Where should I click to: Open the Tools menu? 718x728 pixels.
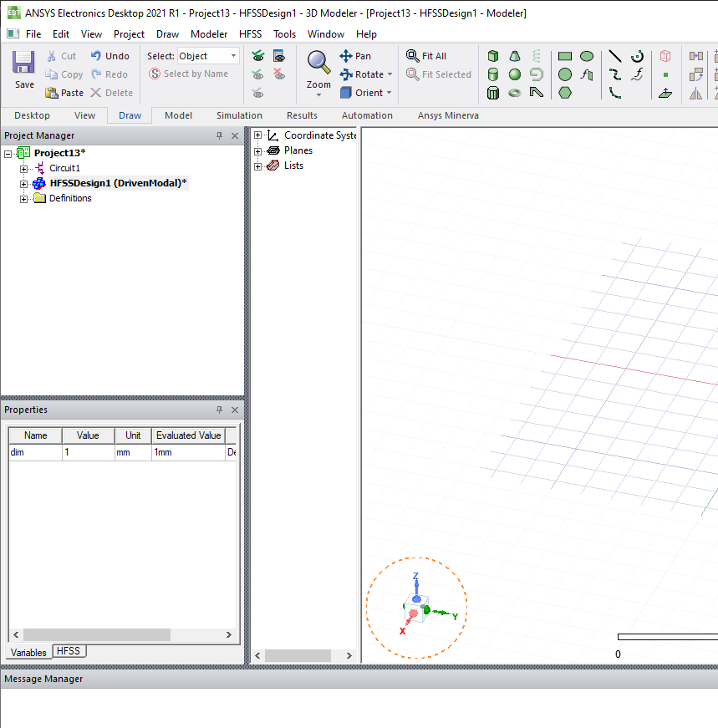tap(284, 34)
